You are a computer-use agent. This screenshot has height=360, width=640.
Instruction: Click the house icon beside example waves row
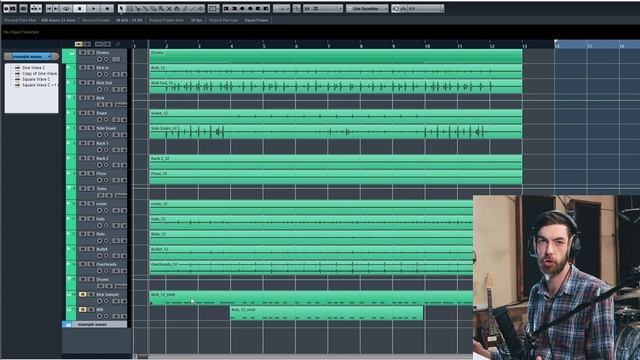point(68,324)
